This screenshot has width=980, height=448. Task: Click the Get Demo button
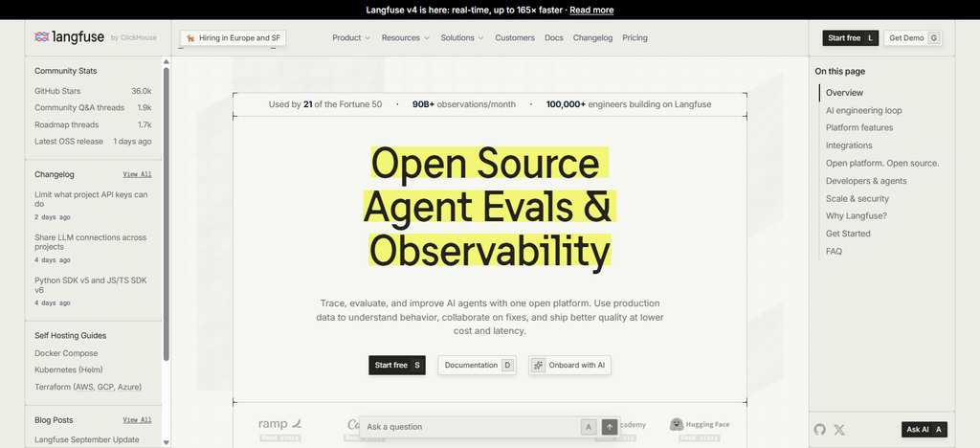click(x=913, y=38)
